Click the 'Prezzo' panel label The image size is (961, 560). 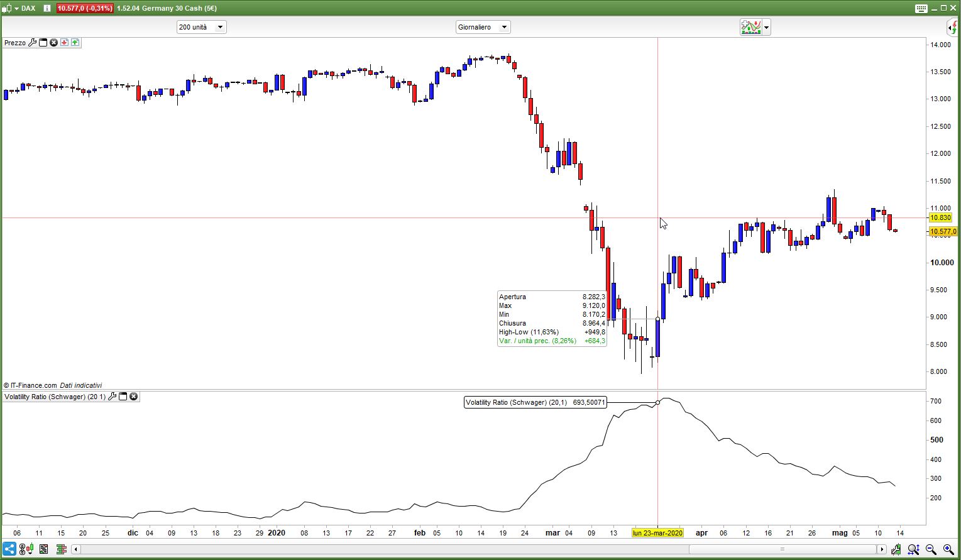point(15,43)
